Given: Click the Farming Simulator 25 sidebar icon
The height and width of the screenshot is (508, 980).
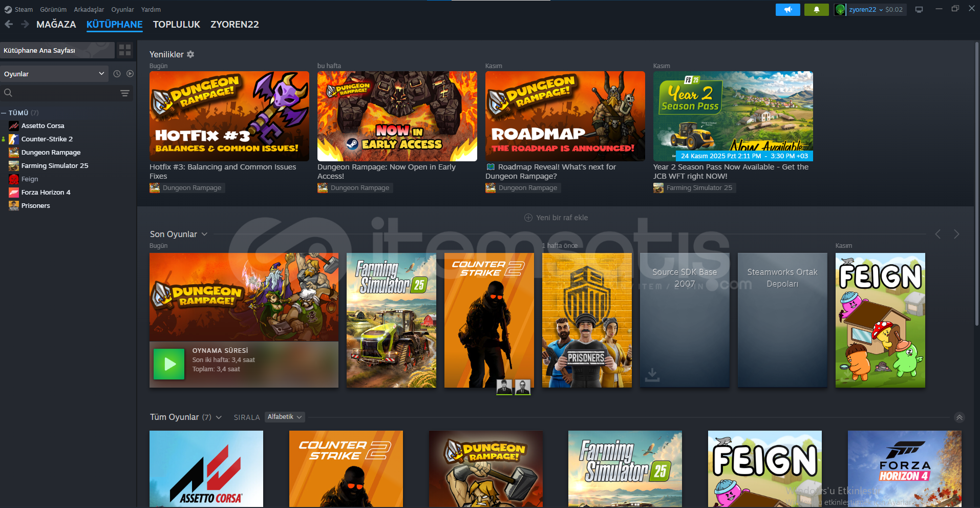Looking at the screenshot, I should (x=14, y=166).
